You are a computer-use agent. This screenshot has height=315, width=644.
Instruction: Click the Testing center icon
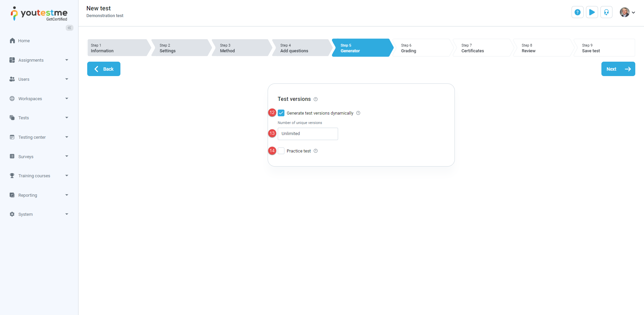pyautogui.click(x=12, y=137)
